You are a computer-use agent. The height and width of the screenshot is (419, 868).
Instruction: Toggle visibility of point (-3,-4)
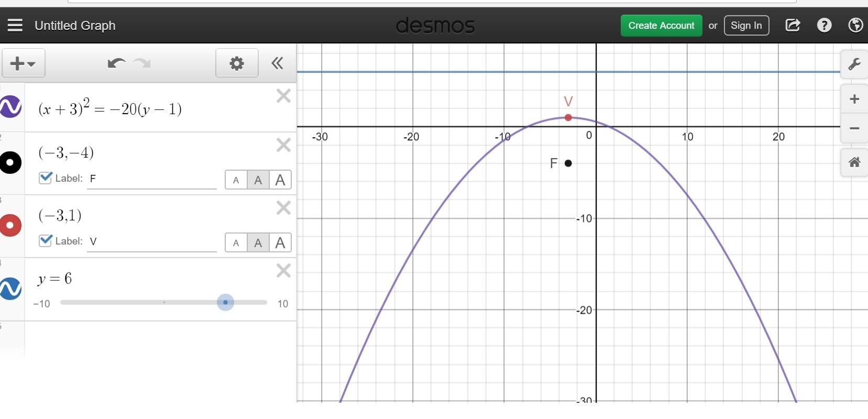(x=10, y=162)
